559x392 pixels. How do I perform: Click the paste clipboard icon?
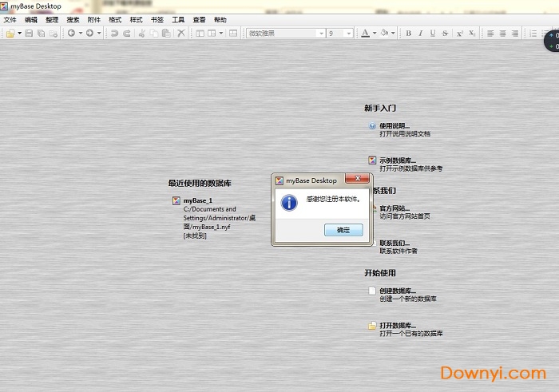[x=166, y=34]
